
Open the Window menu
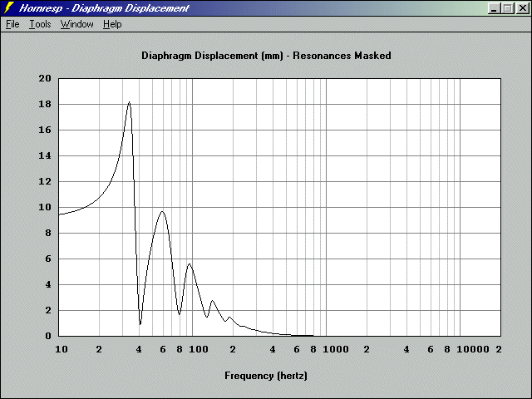pos(77,24)
